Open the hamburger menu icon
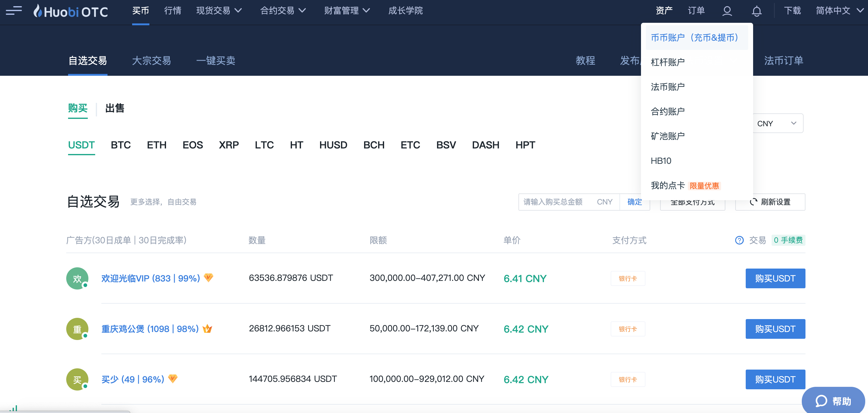This screenshot has width=868, height=413. 14,10
